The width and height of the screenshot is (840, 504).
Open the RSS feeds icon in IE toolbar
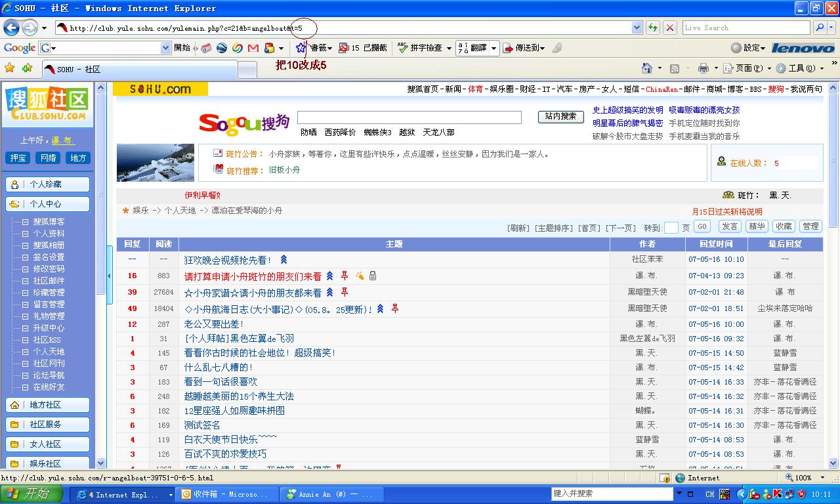[x=676, y=67]
